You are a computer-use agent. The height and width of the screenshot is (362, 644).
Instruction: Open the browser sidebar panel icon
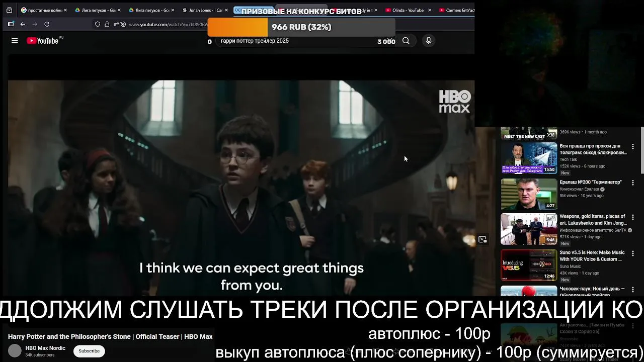click(11, 24)
